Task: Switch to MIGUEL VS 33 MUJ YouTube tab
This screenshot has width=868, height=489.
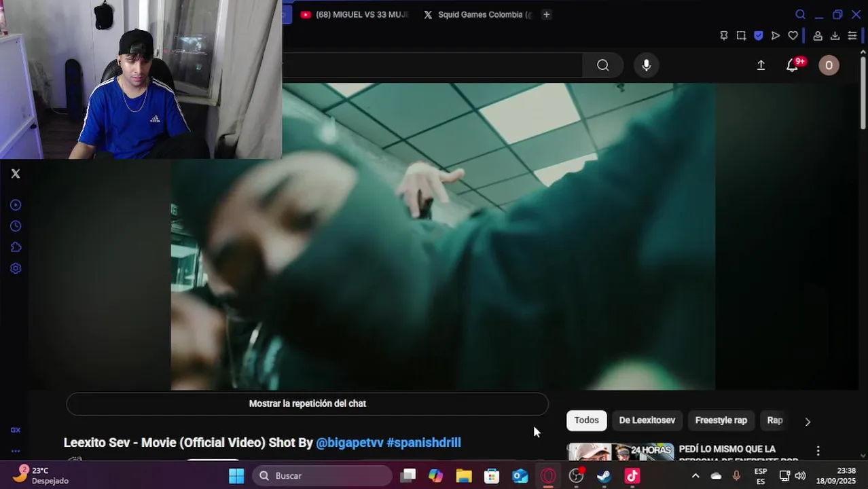Action: click(355, 14)
